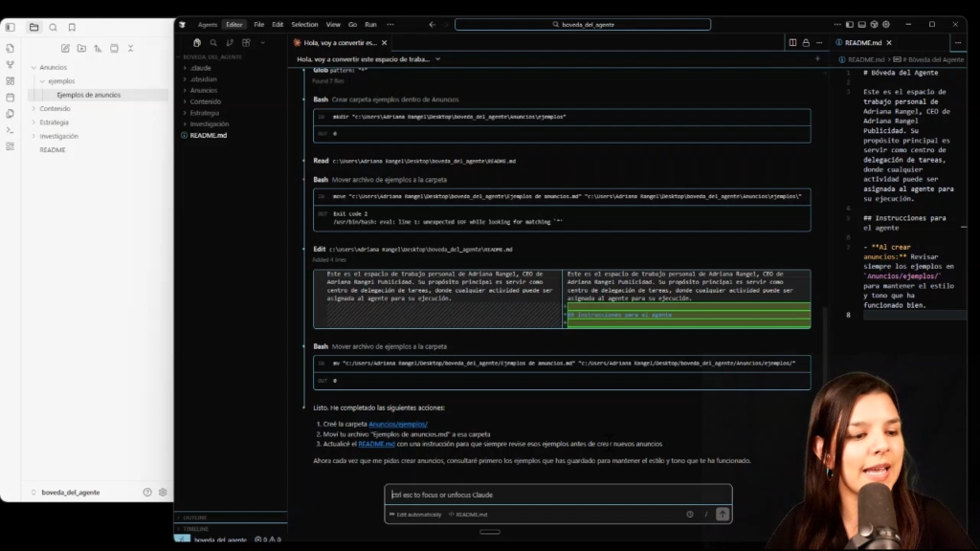Switch to the README.md editor tab
This screenshot has width=980, height=551.
coord(862,42)
